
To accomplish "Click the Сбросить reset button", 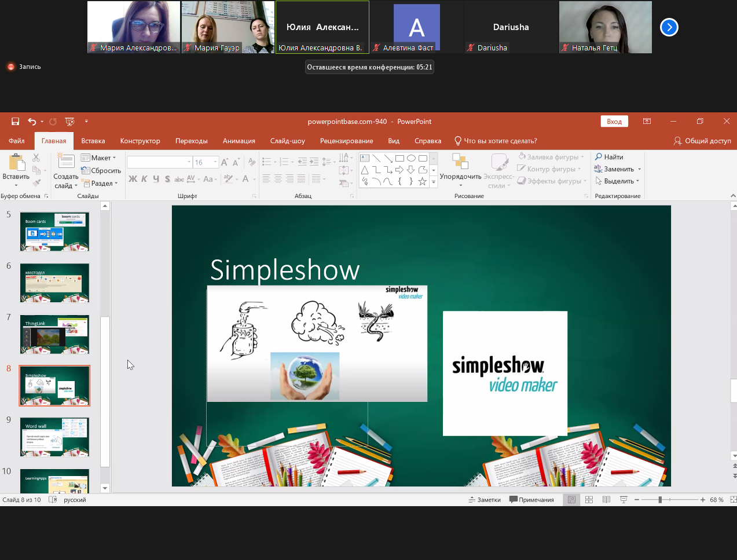I will tap(101, 170).
